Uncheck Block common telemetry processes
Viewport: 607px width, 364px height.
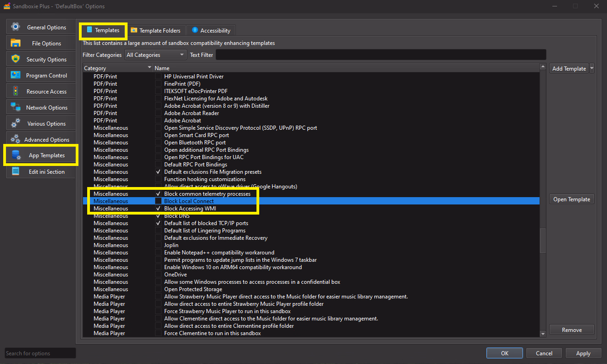(x=158, y=194)
